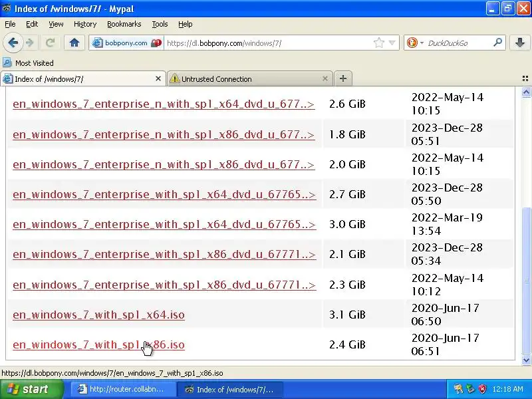
Task: Click the page scrollbar down arrow
Action: (x=526, y=360)
